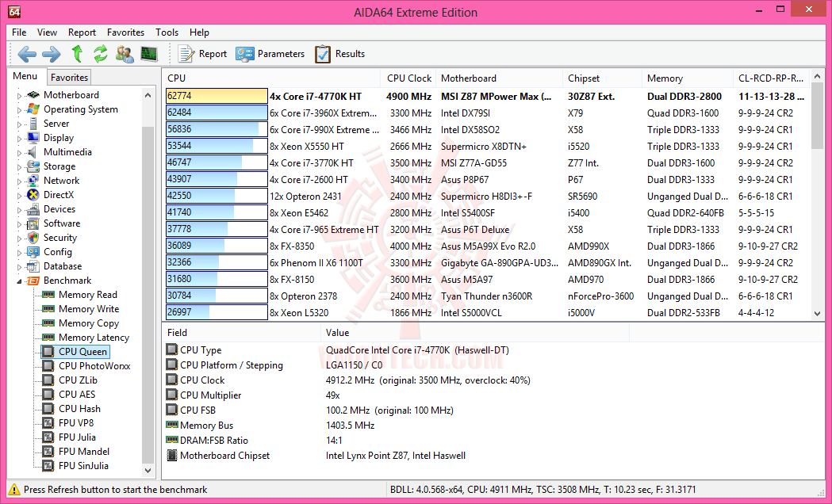Click the Report toolbar button label
This screenshot has height=504, width=832.
213,54
